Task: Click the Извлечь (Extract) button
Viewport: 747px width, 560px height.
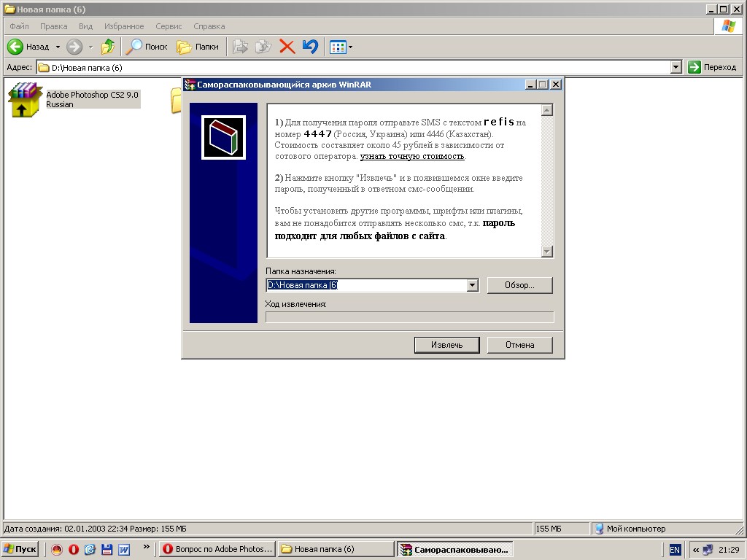Action: 447,345
